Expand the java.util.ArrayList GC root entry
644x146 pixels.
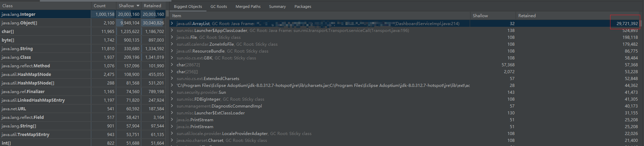pos(172,24)
